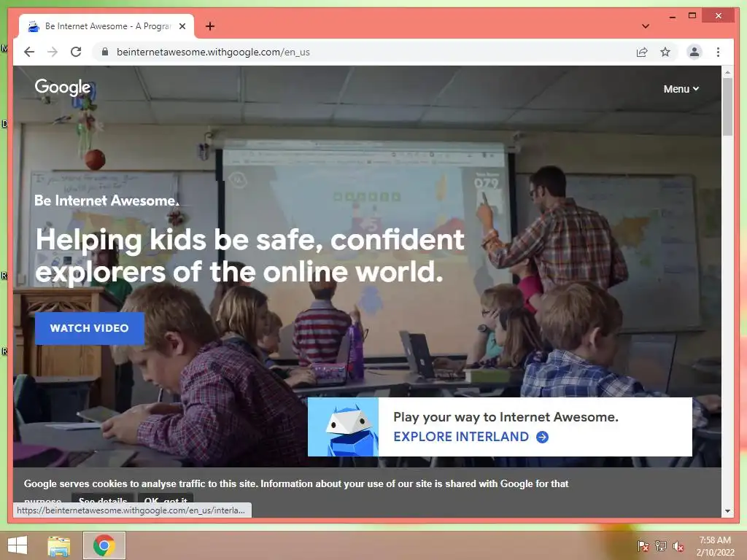This screenshot has height=560, width=747.
Task: Close the Be Internet Awesome tab
Action: [x=182, y=26]
